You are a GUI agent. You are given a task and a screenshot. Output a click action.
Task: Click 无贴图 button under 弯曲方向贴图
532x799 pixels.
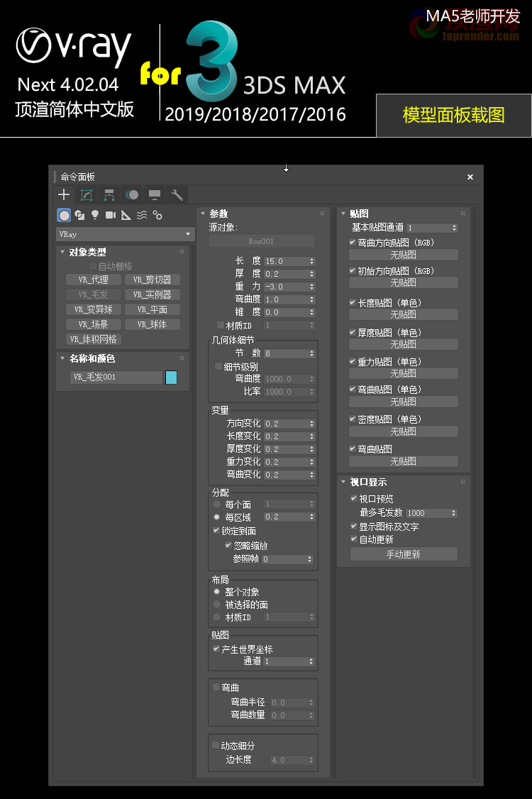403,255
